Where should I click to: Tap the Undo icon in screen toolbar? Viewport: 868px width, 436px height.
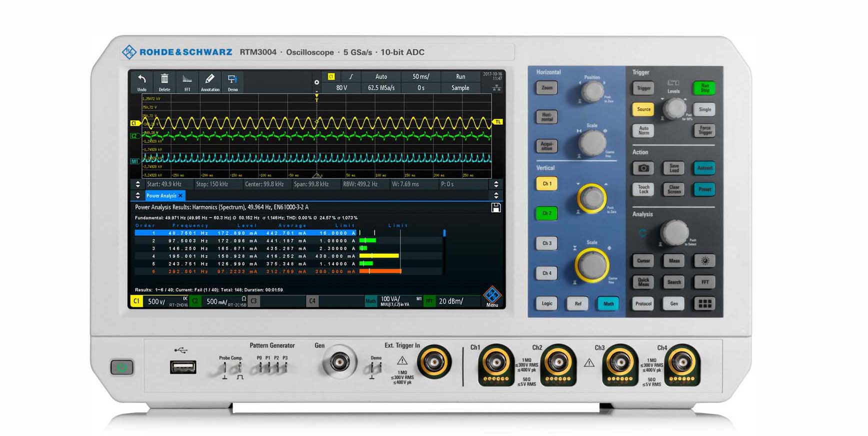pos(142,82)
